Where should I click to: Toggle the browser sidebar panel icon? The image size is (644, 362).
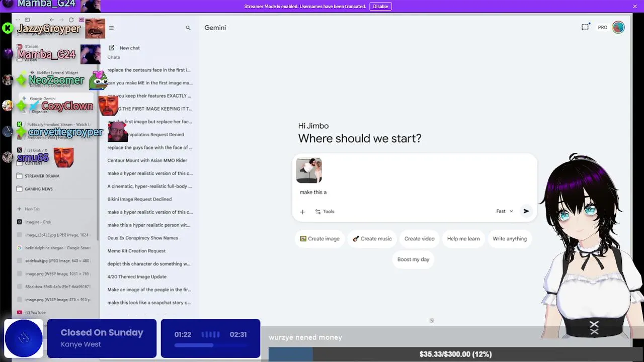tap(27, 20)
